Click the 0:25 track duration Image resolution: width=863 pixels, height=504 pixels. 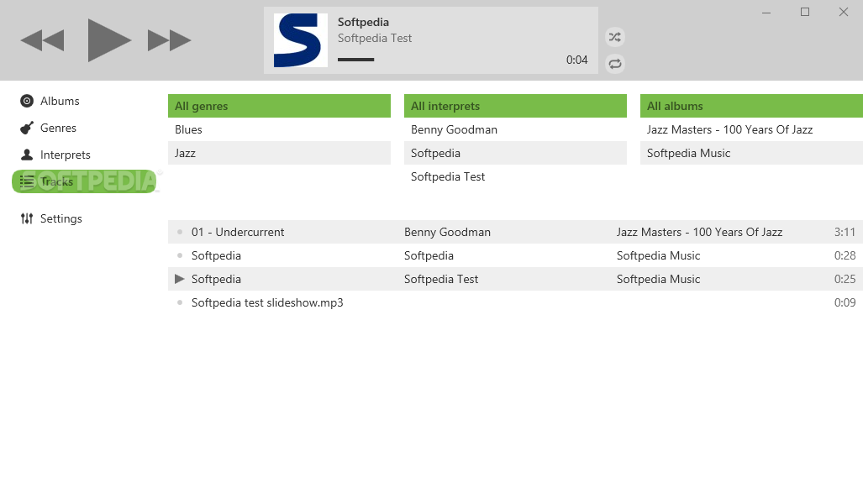click(845, 279)
